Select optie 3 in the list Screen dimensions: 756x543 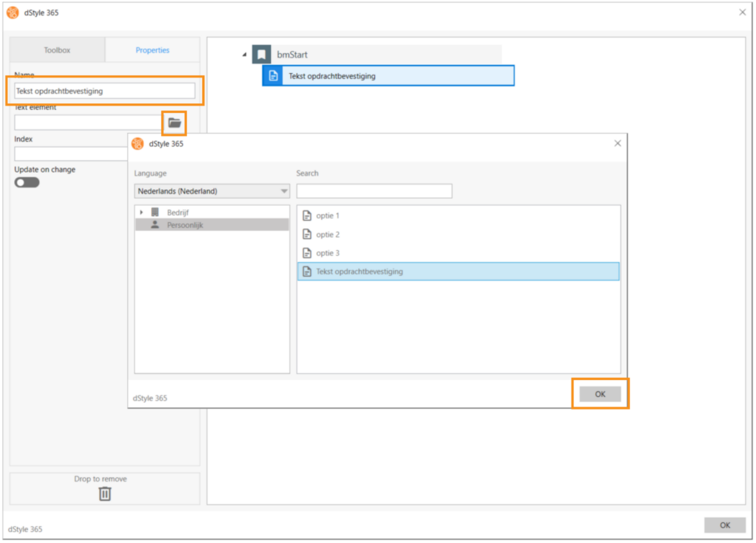(x=458, y=252)
